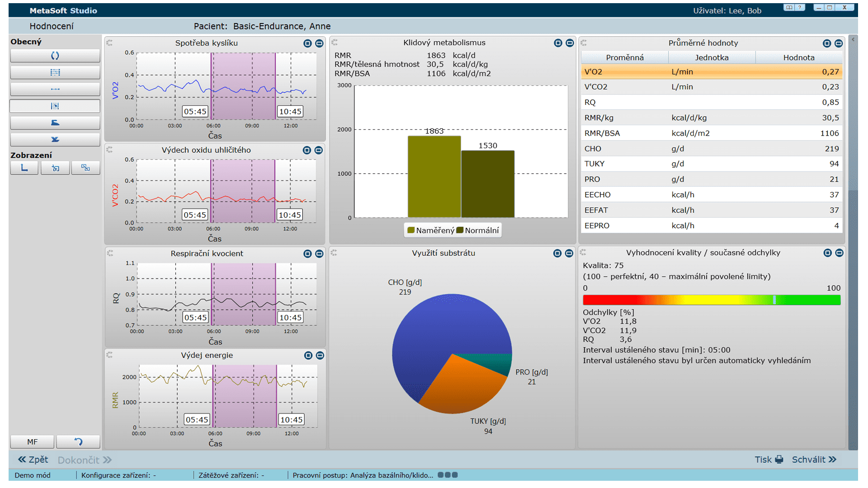The width and height of the screenshot is (868, 488).
Task: Select the V'CO2 row in the table
Action: [x=711, y=87]
